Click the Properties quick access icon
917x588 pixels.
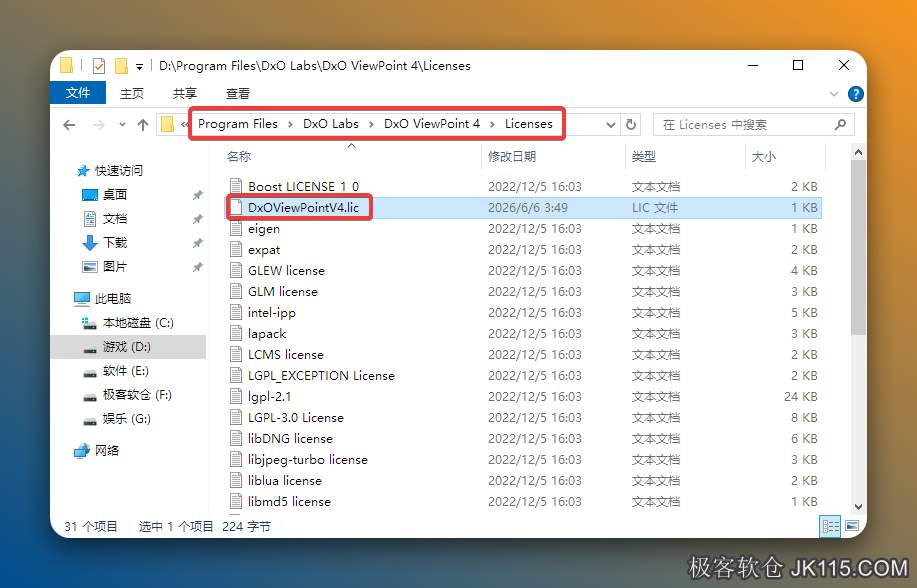99,66
